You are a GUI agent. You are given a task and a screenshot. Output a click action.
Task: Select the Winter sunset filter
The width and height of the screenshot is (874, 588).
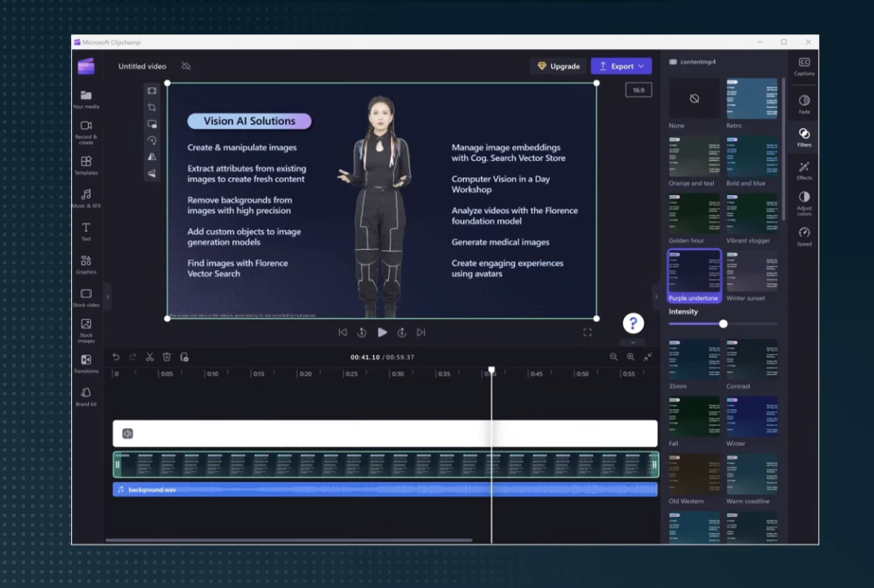pos(751,273)
